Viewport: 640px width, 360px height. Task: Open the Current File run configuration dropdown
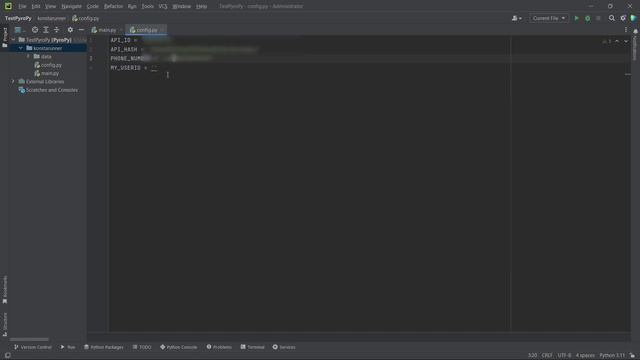(x=549, y=18)
